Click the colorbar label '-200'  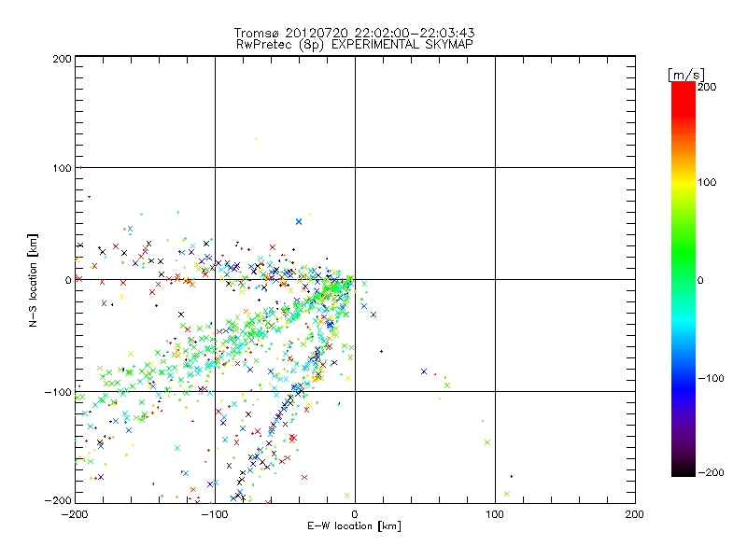coord(710,472)
